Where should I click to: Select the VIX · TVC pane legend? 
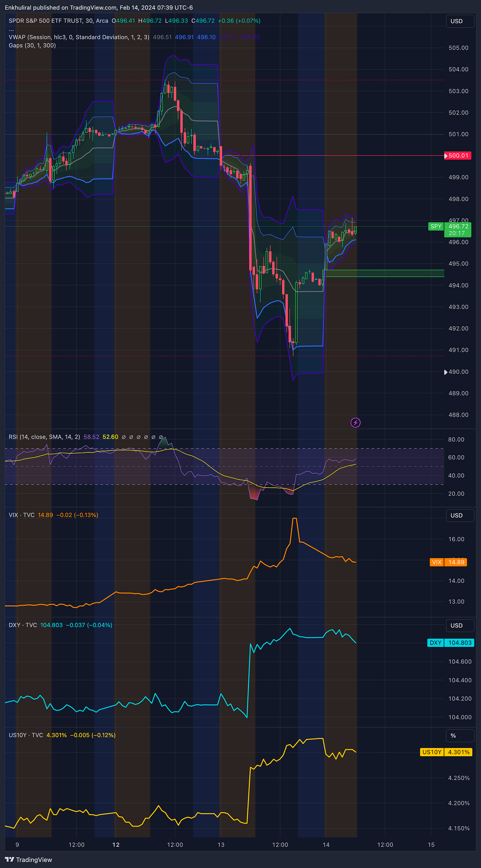pyautogui.click(x=21, y=515)
